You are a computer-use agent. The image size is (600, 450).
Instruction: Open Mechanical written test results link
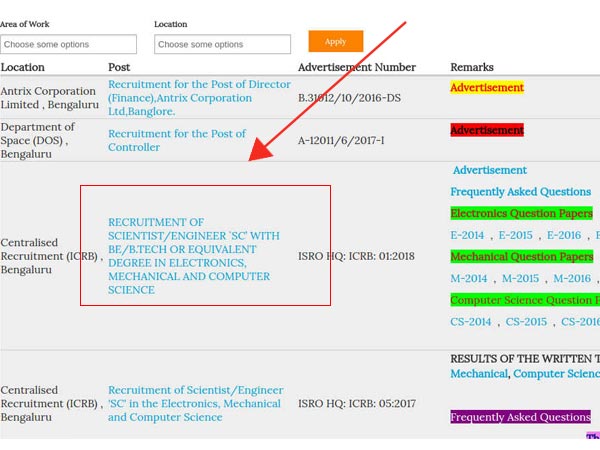coord(479,373)
